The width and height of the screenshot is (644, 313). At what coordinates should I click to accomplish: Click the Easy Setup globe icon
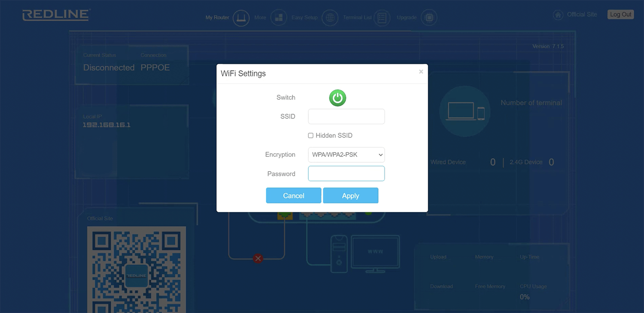pyautogui.click(x=330, y=18)
